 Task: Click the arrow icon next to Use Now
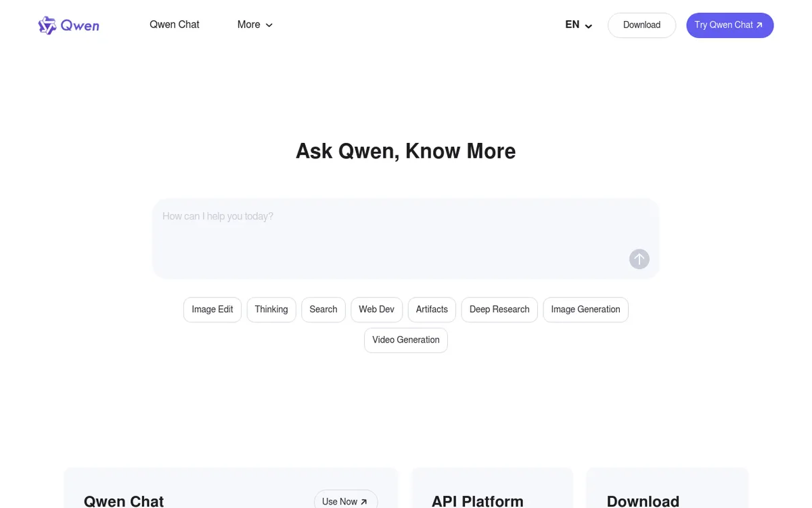pos(363,502)
